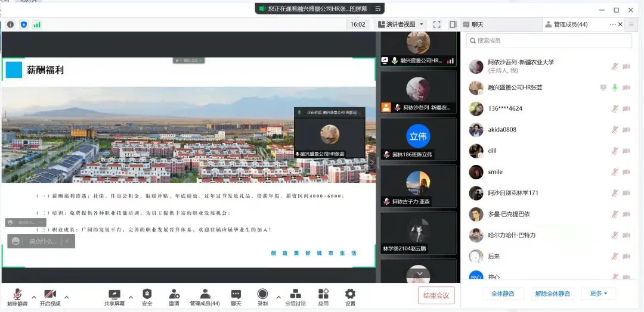The width and height of the screenshot is (644, 312).
Task: Enter fullscreen using the top bar icon
Action: (x=436, y=24)
